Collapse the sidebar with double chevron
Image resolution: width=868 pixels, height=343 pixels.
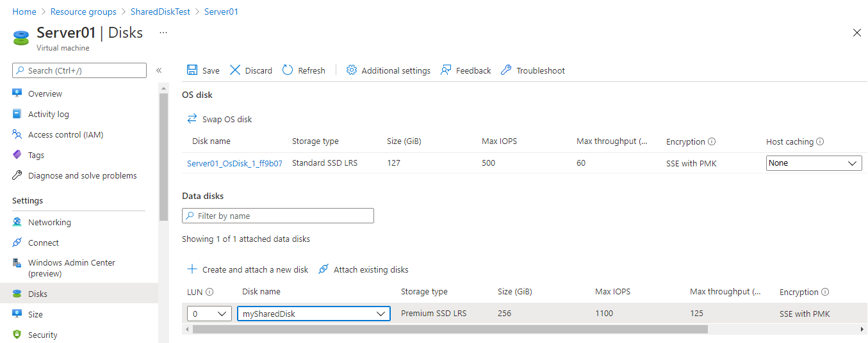pos(159,70)
